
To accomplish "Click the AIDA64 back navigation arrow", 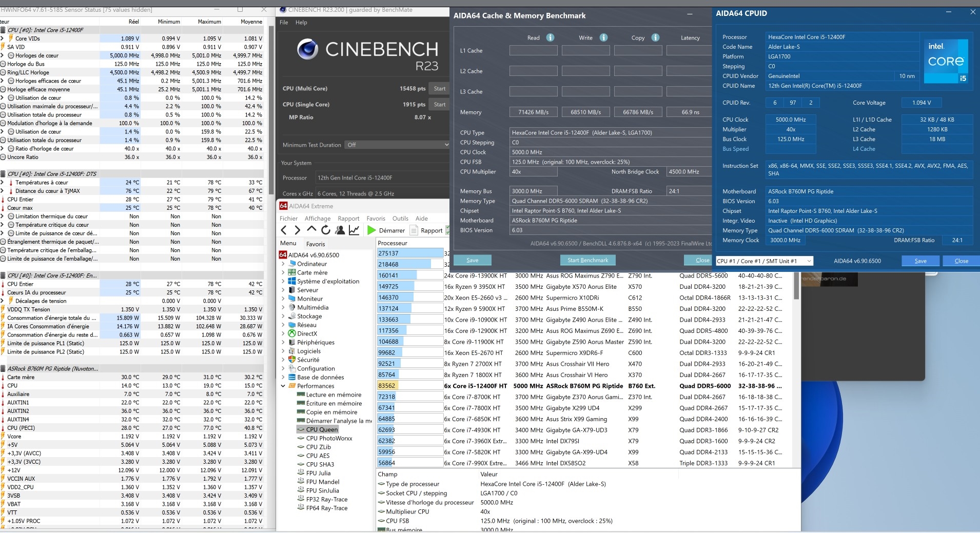I will tap(284, 230).
